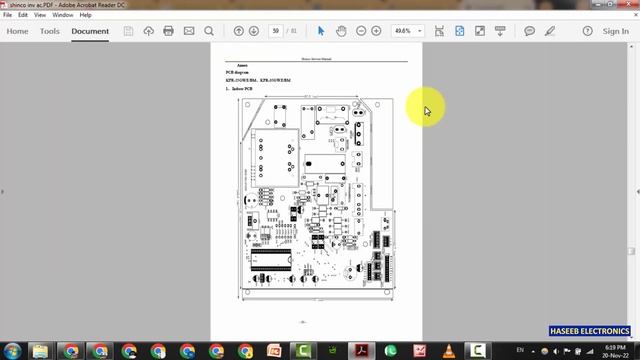Click the volume speaker tray icon
Viewport: 640px width, 360px height.
click(556, 351)
